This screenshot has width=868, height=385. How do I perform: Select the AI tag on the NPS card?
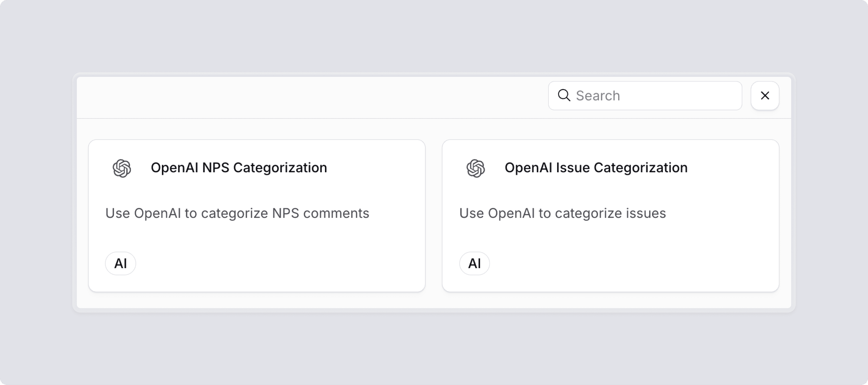click(x=121, y=263)
